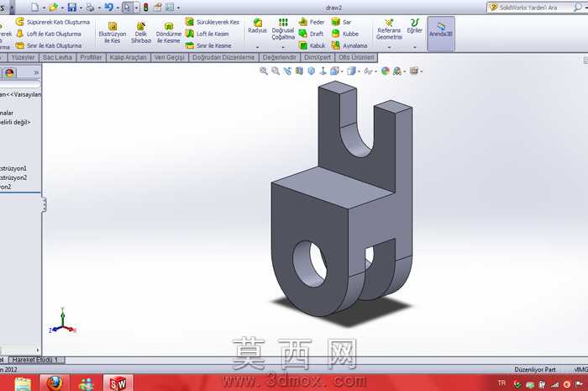Choose Süpürerek Katı Oluşturma (swept boss)
The image size is (588, 391).
pyautogui.click(x=53, y=22)
